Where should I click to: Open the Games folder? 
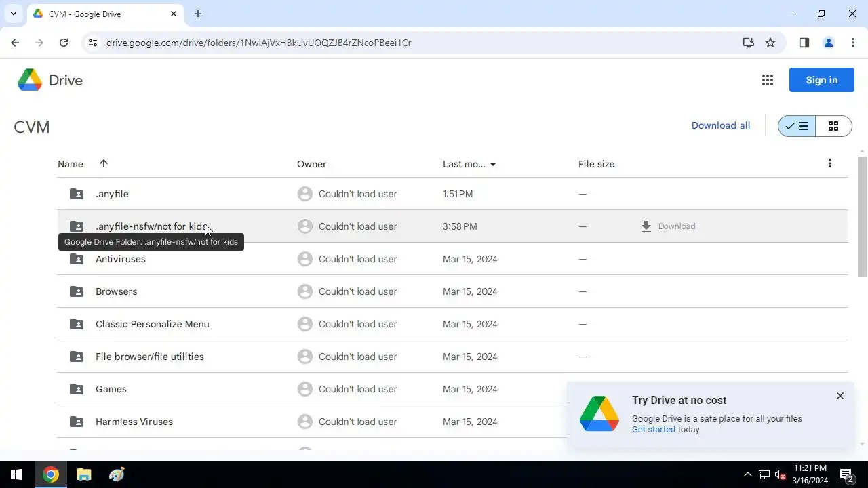(111, 389)
